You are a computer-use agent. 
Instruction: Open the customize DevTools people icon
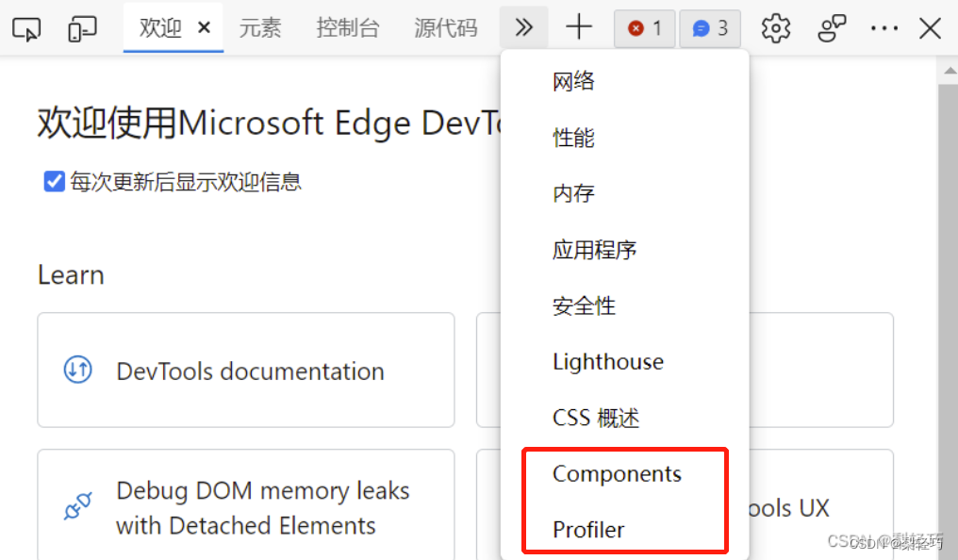coord(832,28)
